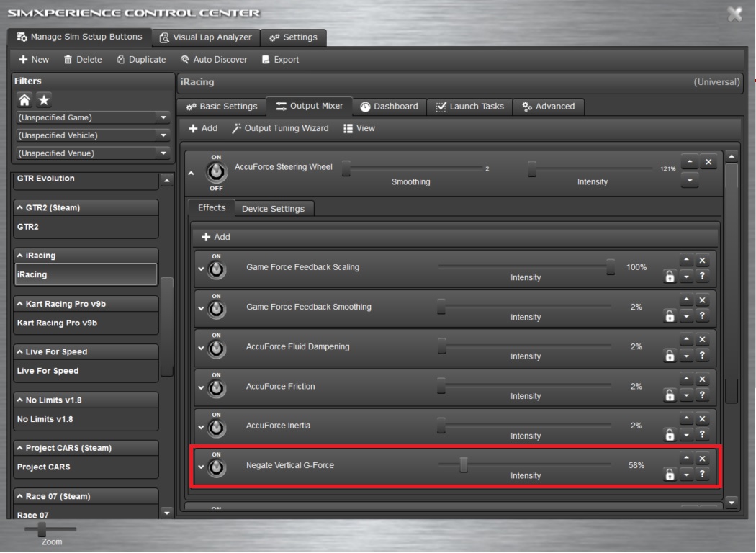Open the Launch Tasks tab
Screen dimensions: 756x553
tap(469, 106)
